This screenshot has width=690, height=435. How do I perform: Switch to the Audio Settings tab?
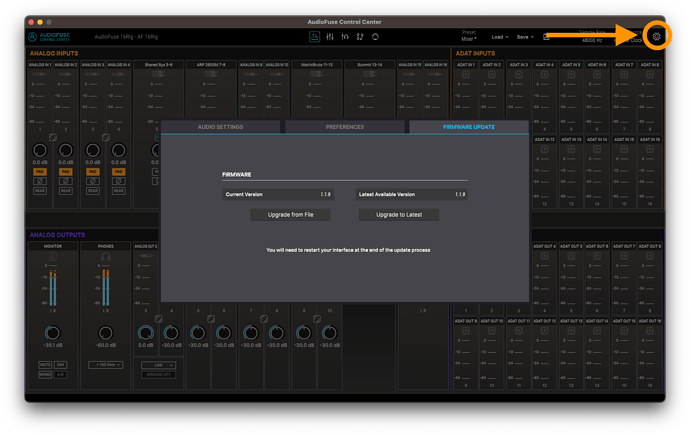(x=220, y=127)
